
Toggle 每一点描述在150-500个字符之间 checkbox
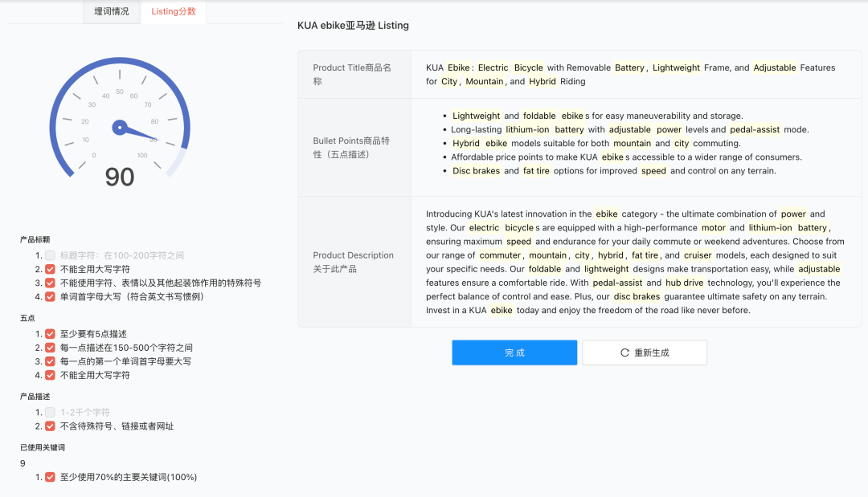pos(48,348)
